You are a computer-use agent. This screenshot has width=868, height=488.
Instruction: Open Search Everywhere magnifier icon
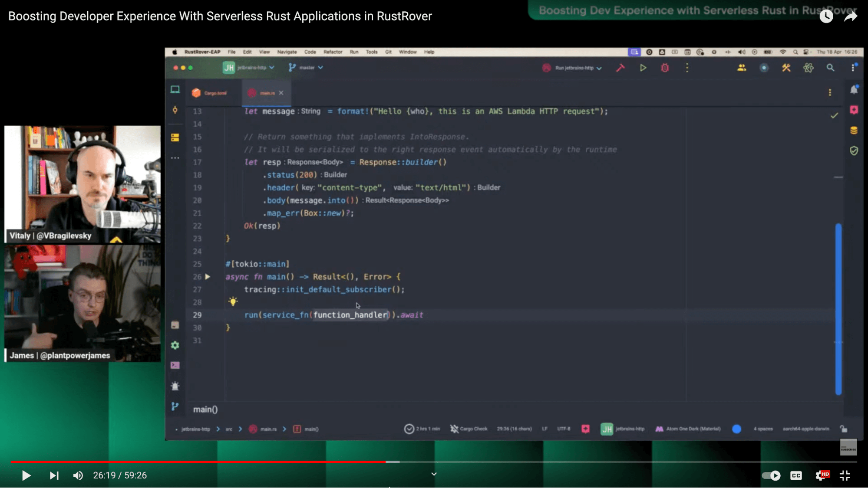(x=830, y=68)
